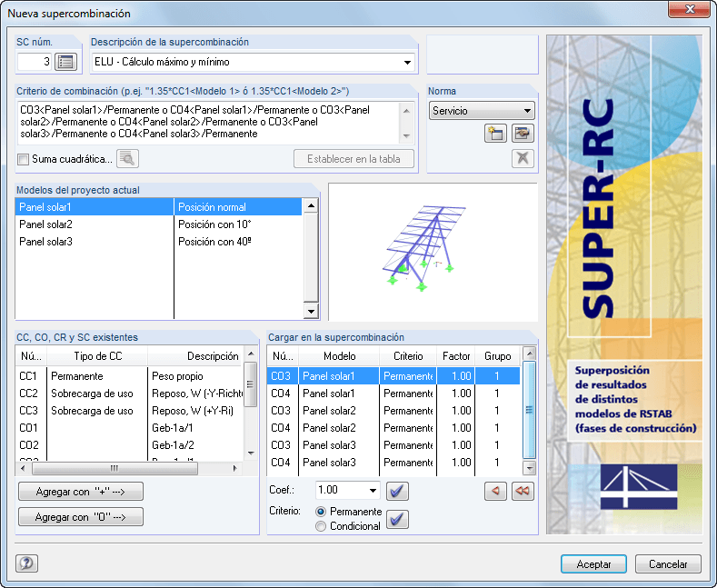This screenshot has height=588, width=717.
Task: Click the new norm icon under Norma
Action: [x=495, y=134]
